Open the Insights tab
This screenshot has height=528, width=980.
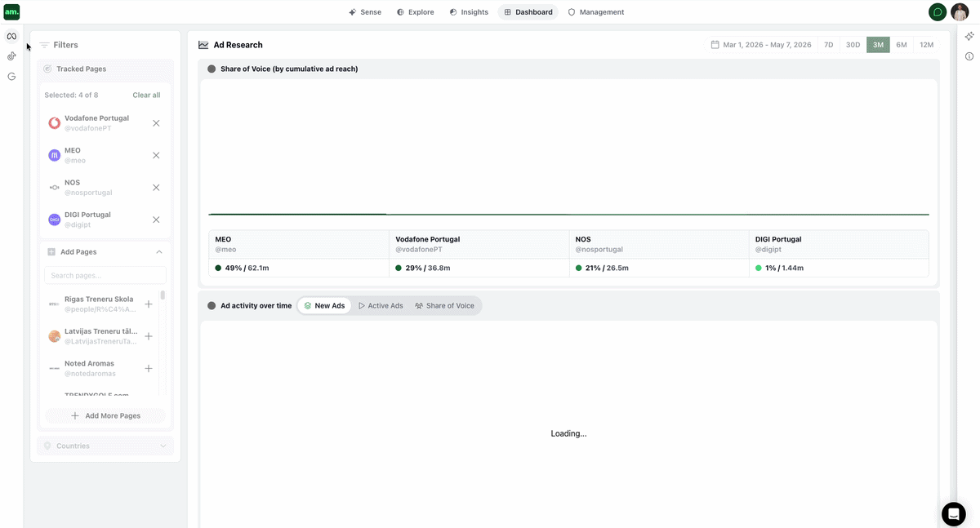click(469, 12)
